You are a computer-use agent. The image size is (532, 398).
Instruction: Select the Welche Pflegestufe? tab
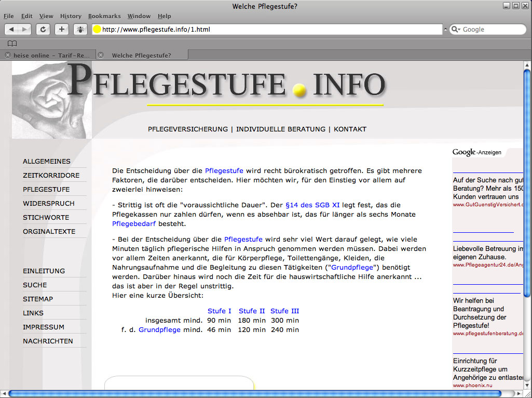pos(142,56)
